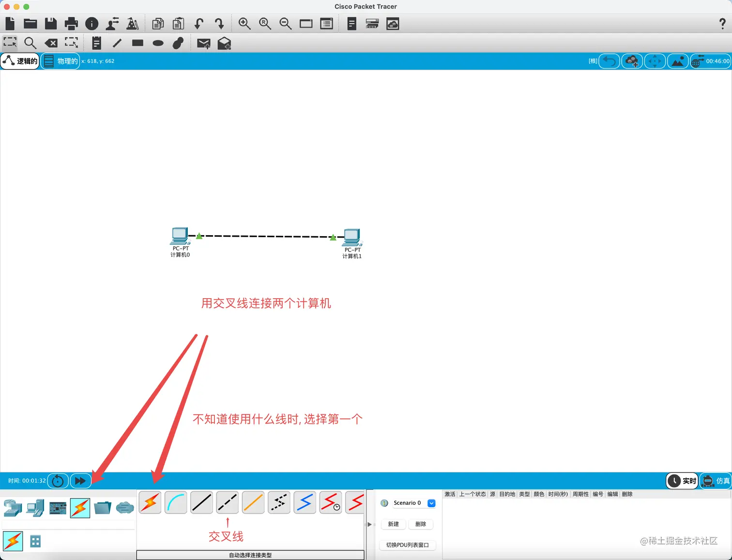Screen dimensions: 732x560
Task: Click the New file icon
Action: 10,23
